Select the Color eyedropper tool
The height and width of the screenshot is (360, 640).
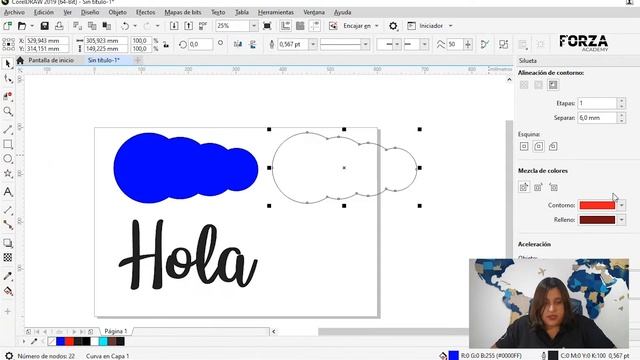click(8, 276)
